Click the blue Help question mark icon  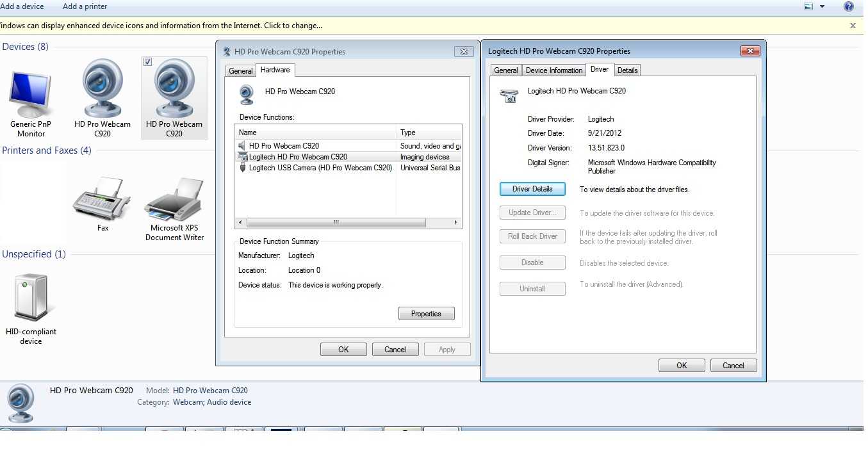(849, 6)
